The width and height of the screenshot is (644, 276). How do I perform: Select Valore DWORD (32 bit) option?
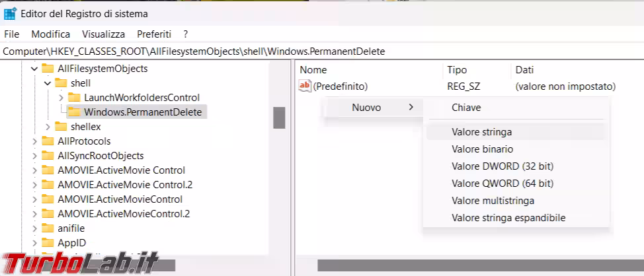(503, 166)
